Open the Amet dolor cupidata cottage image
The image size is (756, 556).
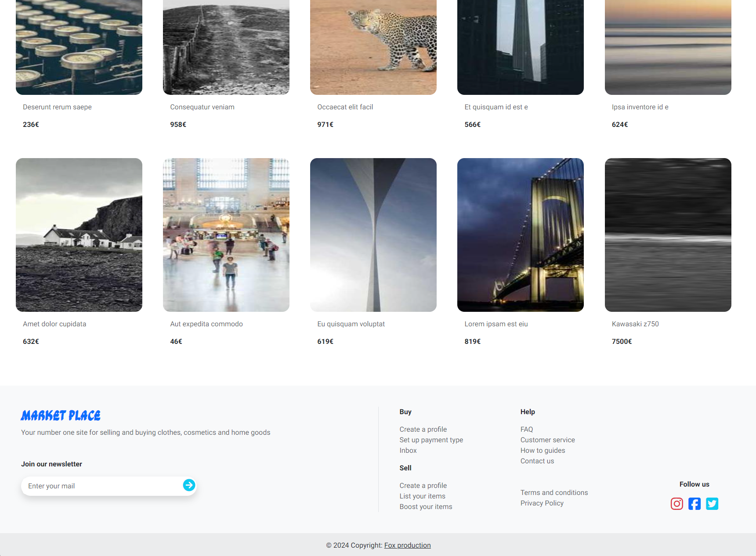[x=79, y=235]
